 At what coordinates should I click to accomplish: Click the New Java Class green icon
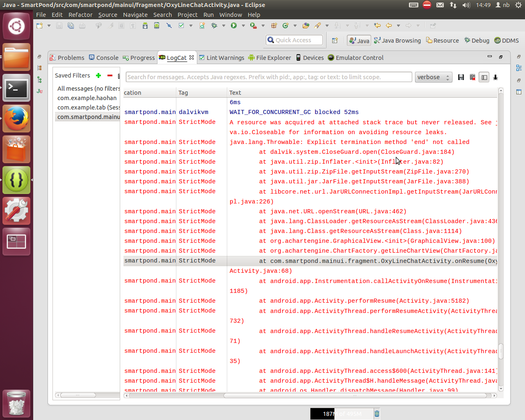pos(285,25)
